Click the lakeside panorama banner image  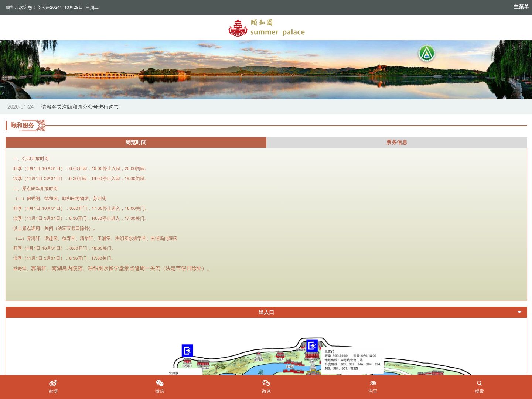pos(266,70)
